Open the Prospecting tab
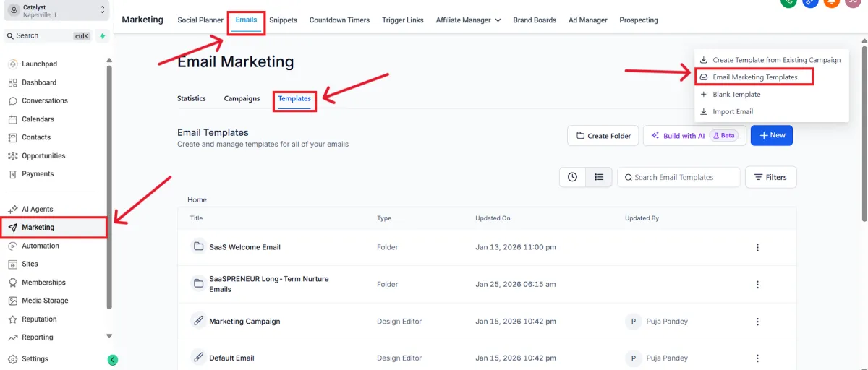 (639, 20)
